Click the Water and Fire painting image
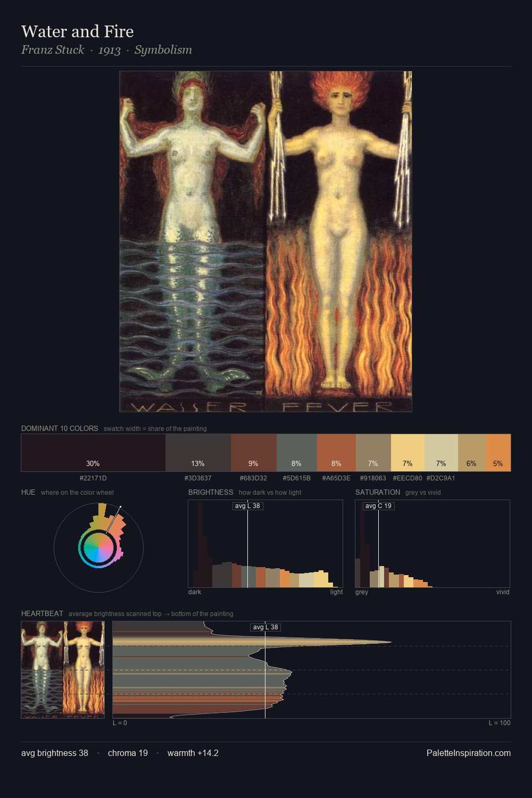Image resolution: width=532 pixels, height=798 pixels. [265, 242]
